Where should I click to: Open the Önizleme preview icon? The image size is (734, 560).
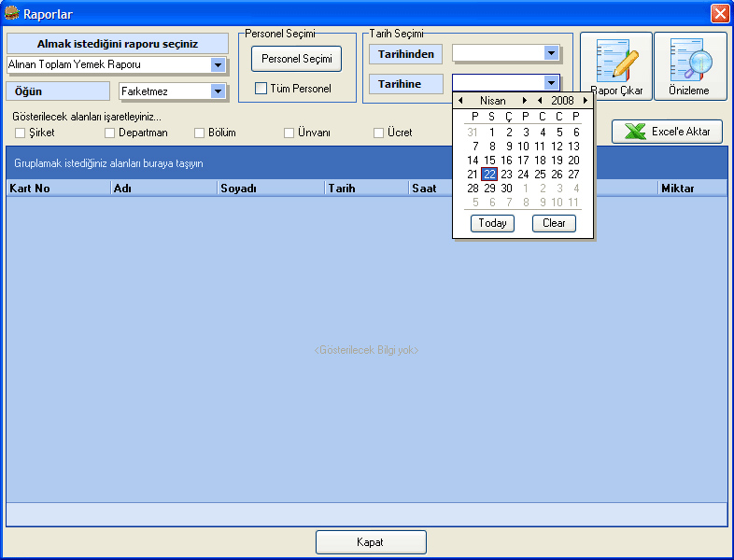(x=689, y=66)
